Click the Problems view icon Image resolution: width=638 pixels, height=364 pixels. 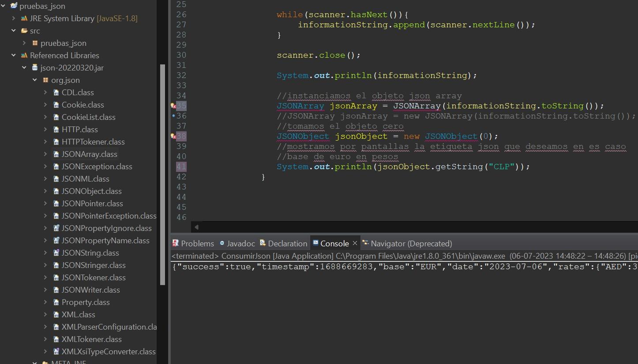pyautogui.click(x=176, y=243)
